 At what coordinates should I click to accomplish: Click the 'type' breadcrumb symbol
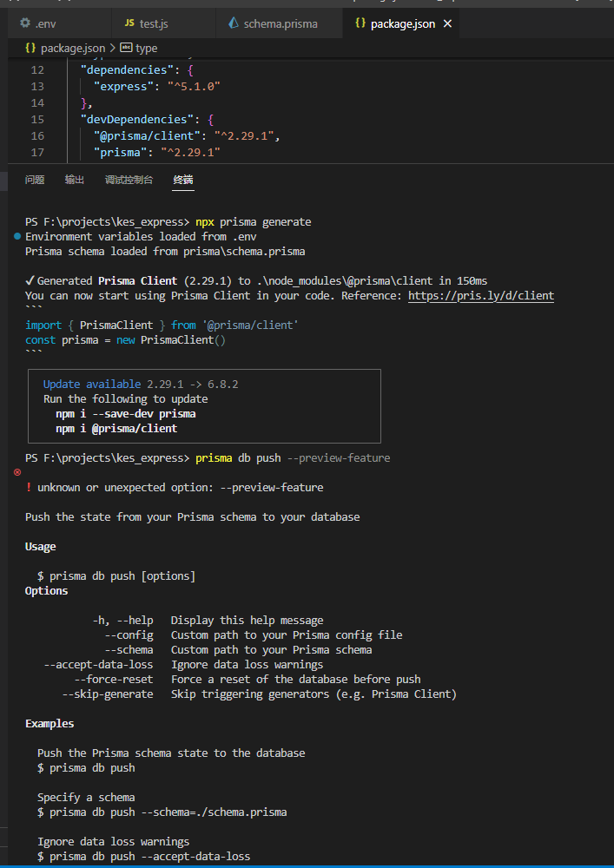pos(146,48)
